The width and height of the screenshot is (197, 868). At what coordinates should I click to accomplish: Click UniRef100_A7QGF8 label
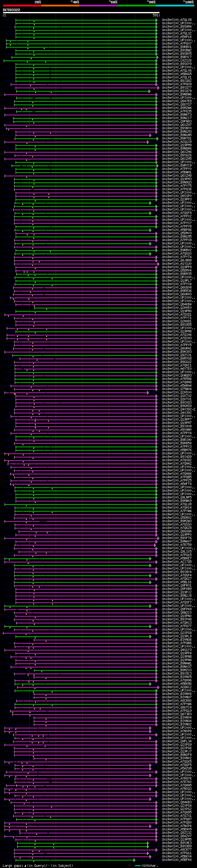tap(177, 213)
